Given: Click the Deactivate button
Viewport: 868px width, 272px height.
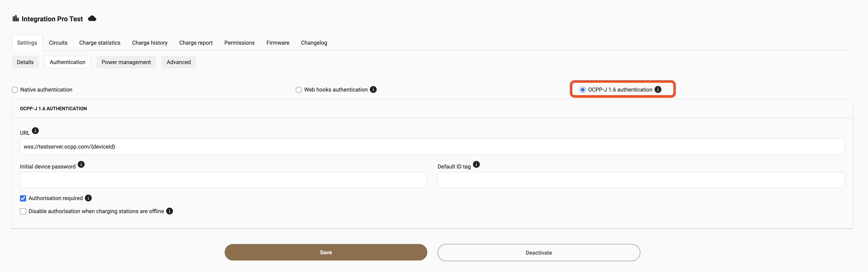Looking at the screenshot, I should coord(539,253).
